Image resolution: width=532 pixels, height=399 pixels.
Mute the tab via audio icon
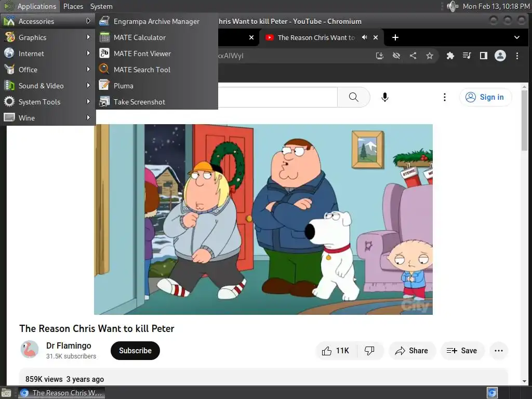(364, 37)
